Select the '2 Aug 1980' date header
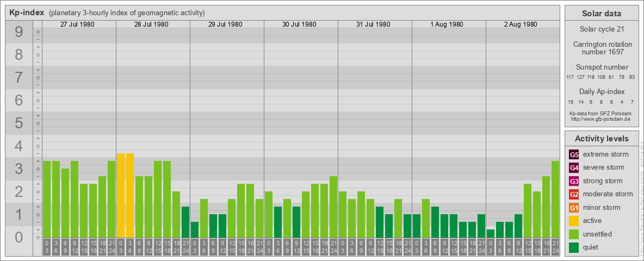Screen dimensions: 644x261 [x=521, y=24]
